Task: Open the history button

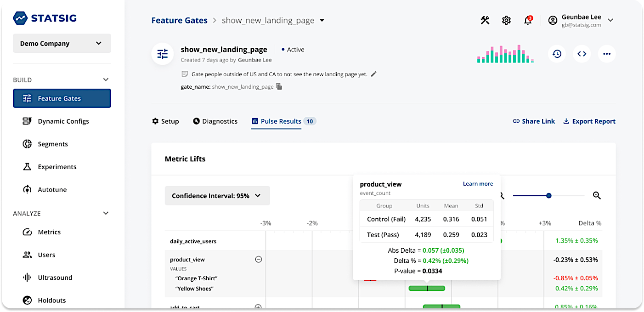Action: point(557,54)
